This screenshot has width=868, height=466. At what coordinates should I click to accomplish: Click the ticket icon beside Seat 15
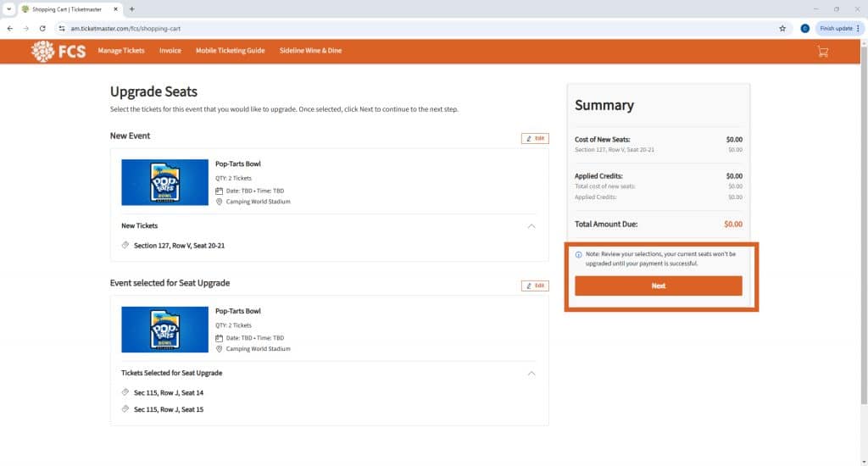[x=125, y=409]
